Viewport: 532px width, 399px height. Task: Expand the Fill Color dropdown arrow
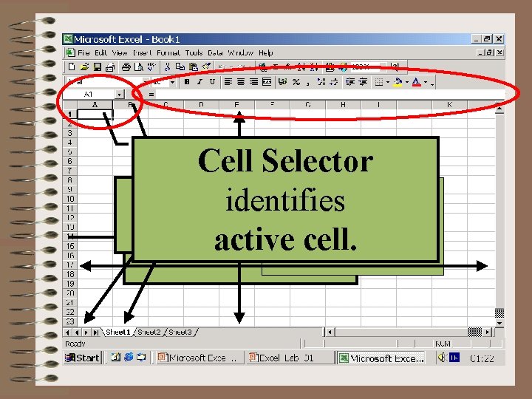tap(407, 82)
